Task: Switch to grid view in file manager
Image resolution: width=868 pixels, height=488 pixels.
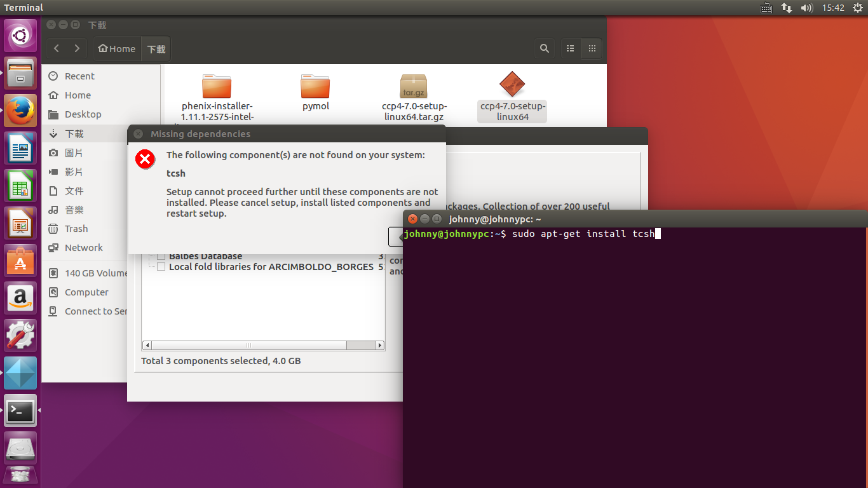Action: (x=592, y=48)
